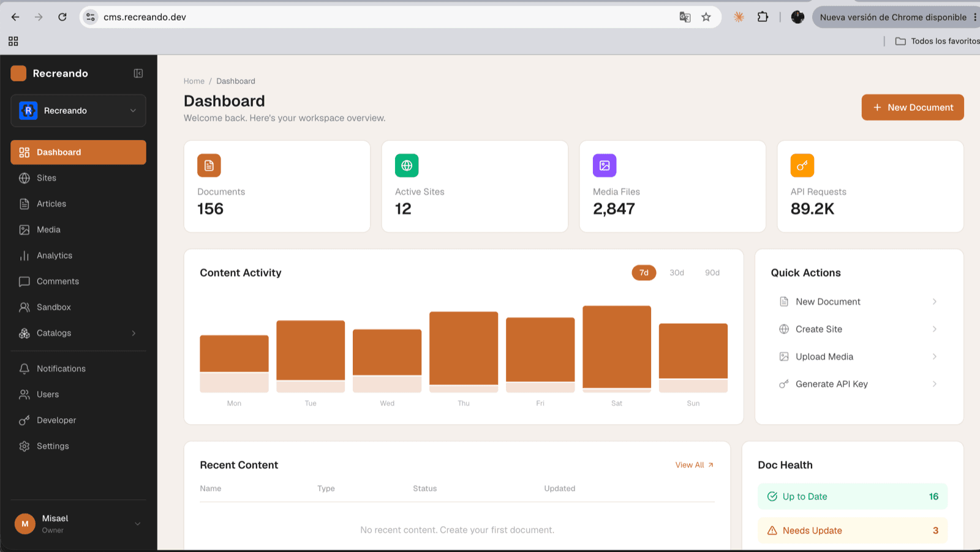Click the Sat bar in Content Activity
This screenshot has height=552, width=980.
click(617, 349)
